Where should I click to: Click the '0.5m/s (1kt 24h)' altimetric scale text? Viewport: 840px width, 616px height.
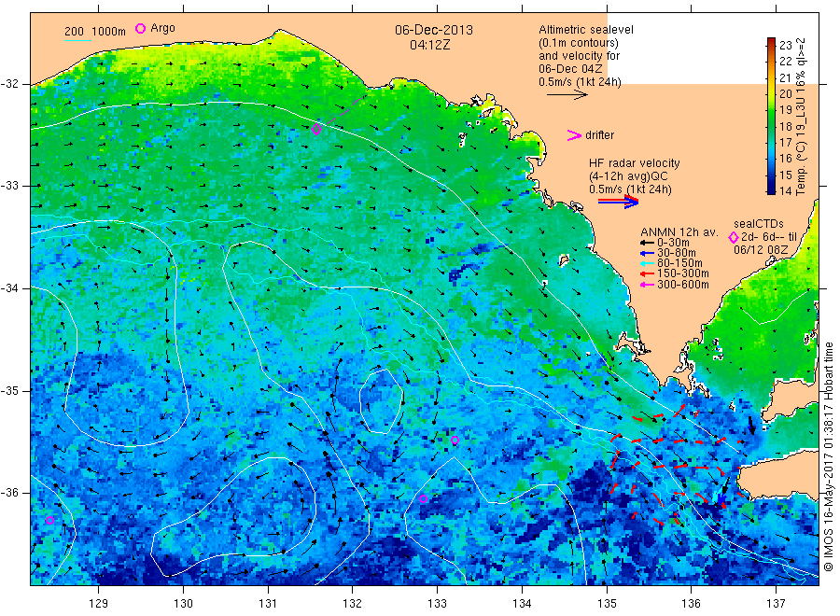(581, 82)
